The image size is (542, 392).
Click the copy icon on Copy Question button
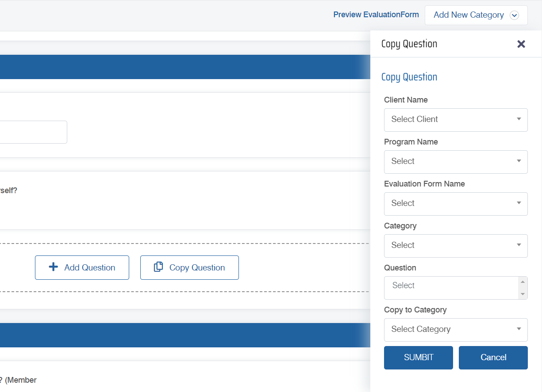(x=158, y=267)
